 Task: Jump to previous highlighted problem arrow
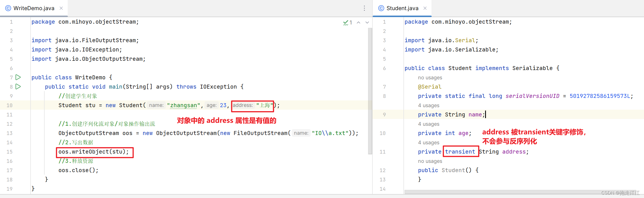(x=358, y=22)
